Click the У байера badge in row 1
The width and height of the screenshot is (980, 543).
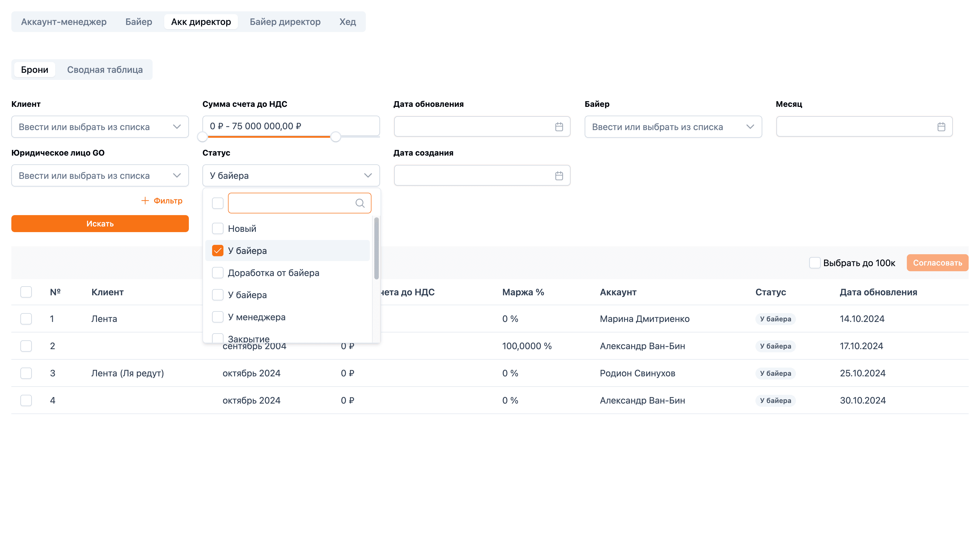click(x=775, y=319)
